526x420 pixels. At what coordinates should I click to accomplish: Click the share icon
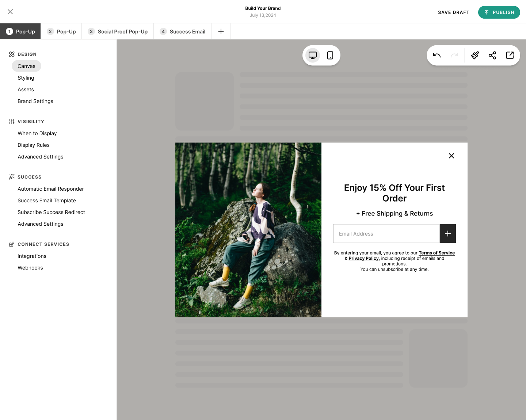click(492, 56)
